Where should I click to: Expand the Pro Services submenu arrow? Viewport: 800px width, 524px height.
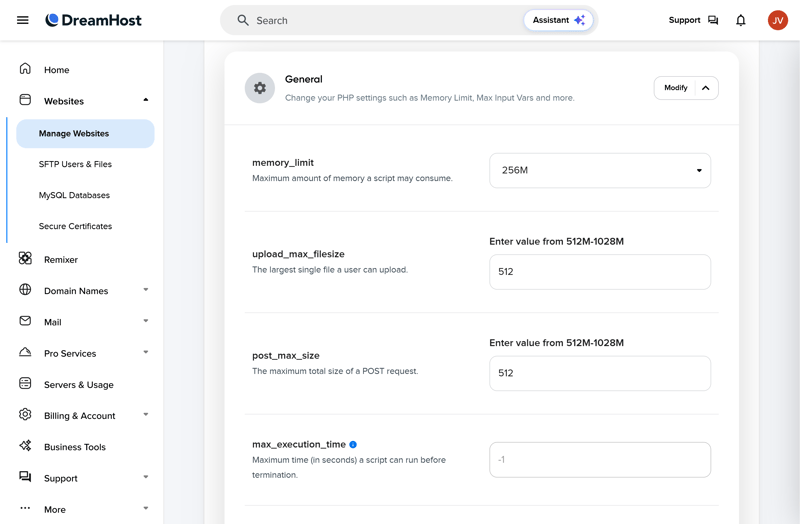coord(146,352)
